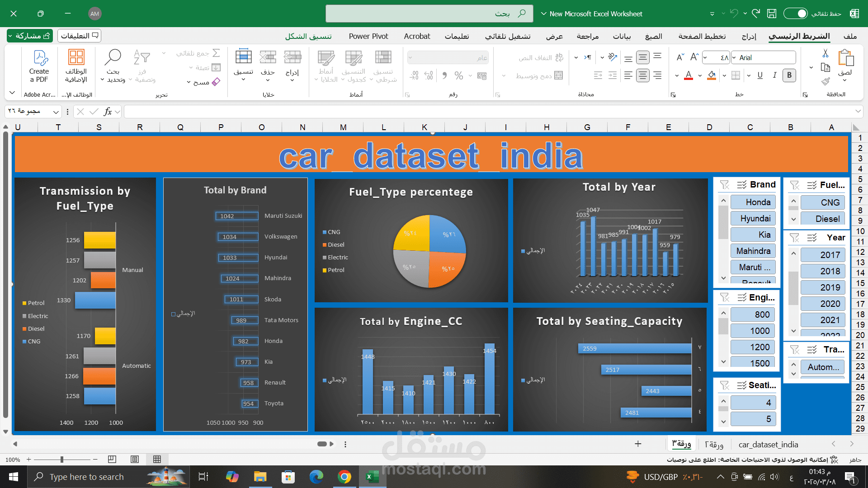The image size is (868, 488).
Task: Click the Paste clipboard icon
Action: pyautogui.click(x=845, y=58)
